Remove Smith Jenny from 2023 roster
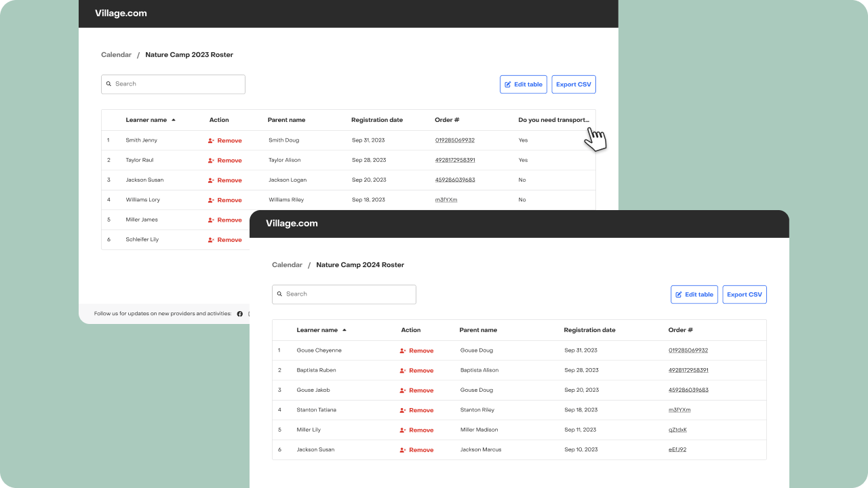 point(224,141)
